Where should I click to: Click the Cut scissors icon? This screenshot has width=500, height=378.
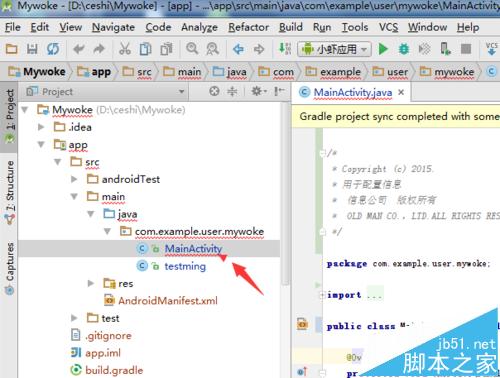coord(125,49)
